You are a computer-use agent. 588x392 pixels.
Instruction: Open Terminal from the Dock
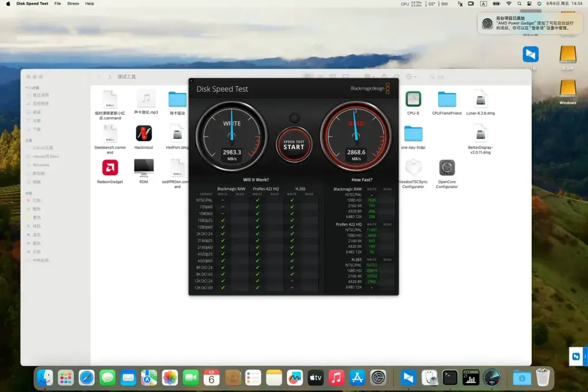click(450, 378)
